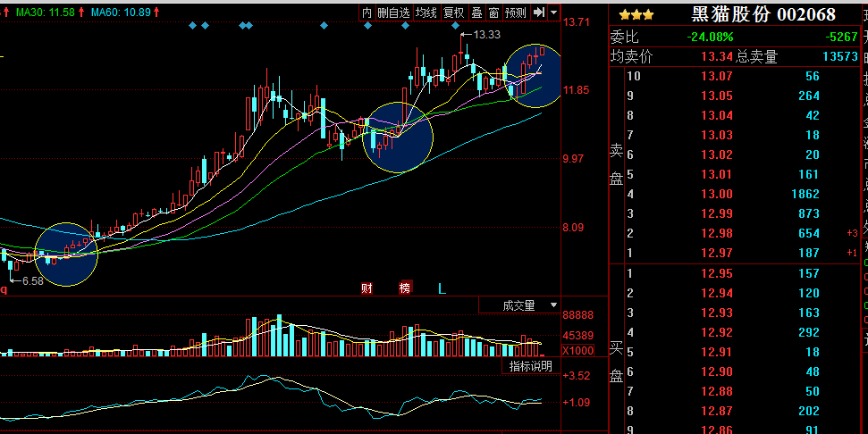
Task: Select buy level 7 at price 12.88
Action: pyautogui.click(x=734, y=391)
